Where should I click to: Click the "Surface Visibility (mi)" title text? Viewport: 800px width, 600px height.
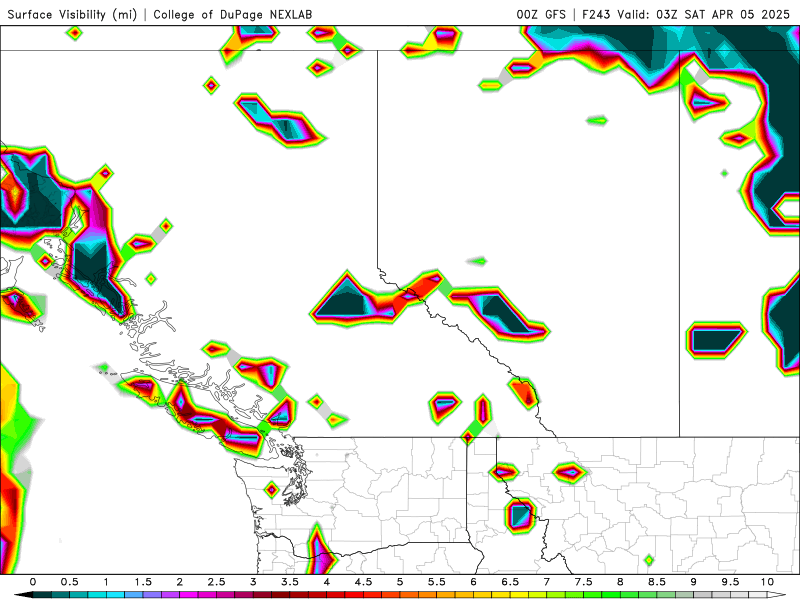click(72, 14)
